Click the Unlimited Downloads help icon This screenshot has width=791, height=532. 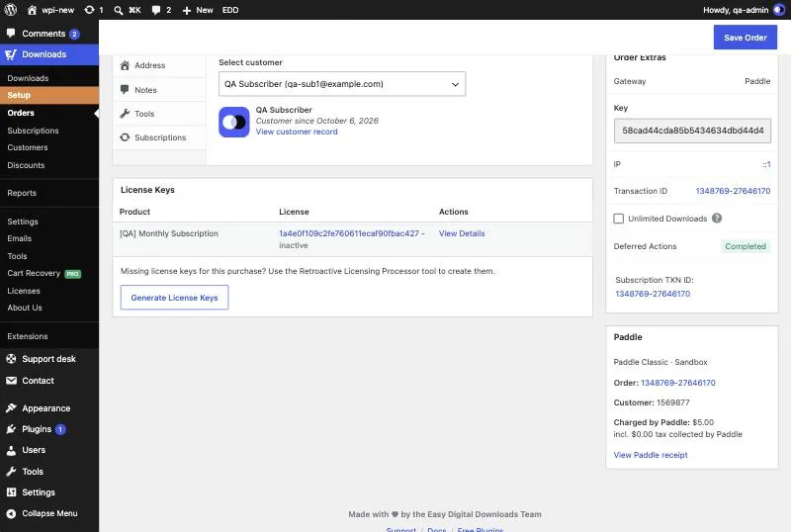717,219
